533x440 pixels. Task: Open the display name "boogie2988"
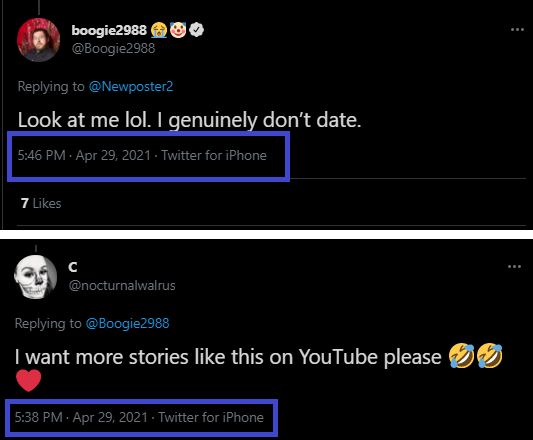point(109,30)
